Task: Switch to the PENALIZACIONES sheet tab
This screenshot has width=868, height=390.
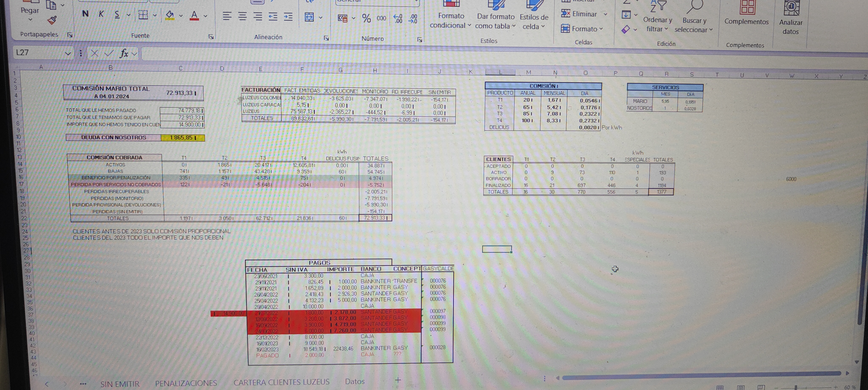Action: click(x=186, y=383)
